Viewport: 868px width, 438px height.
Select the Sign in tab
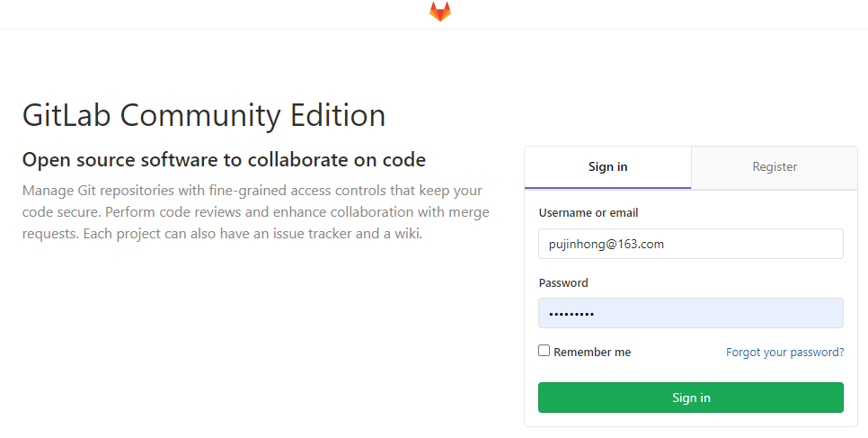coord(607,167)
